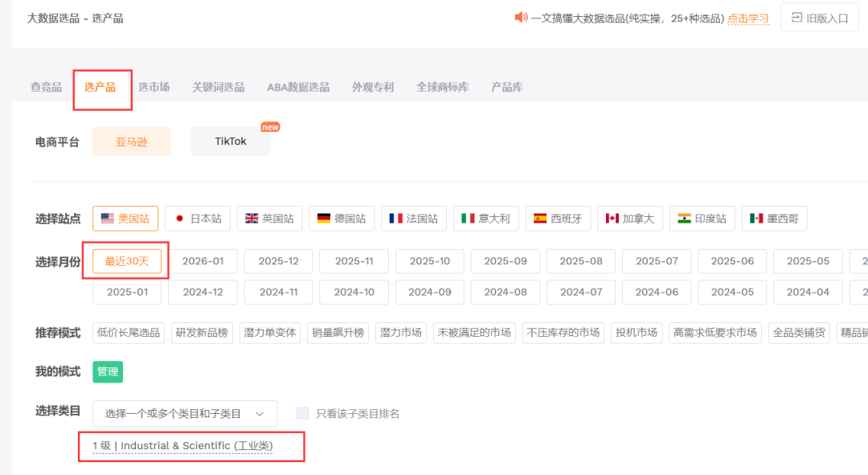Click the US flag icon on 美国站
Screen dimensions: 868x475
[107, 218]
